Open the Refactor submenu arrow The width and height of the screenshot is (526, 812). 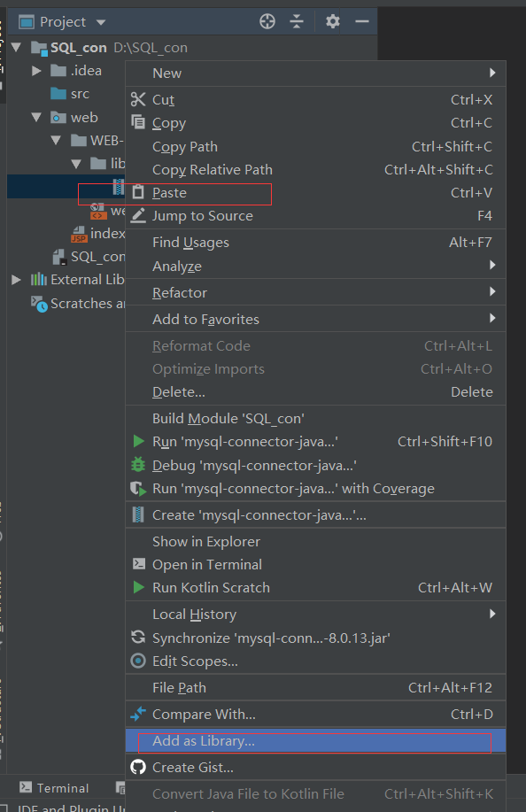pyautogui.click(x=492, y=291)
